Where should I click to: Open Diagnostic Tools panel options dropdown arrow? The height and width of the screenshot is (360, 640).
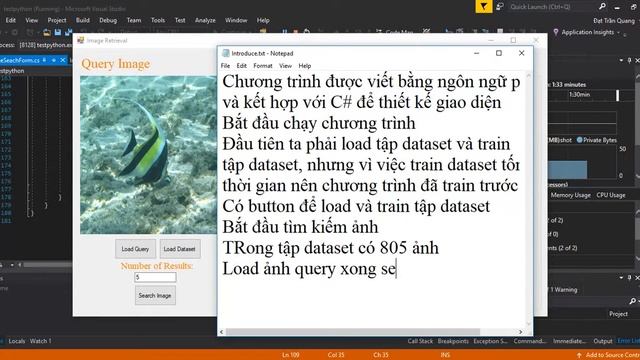(621, 60)
